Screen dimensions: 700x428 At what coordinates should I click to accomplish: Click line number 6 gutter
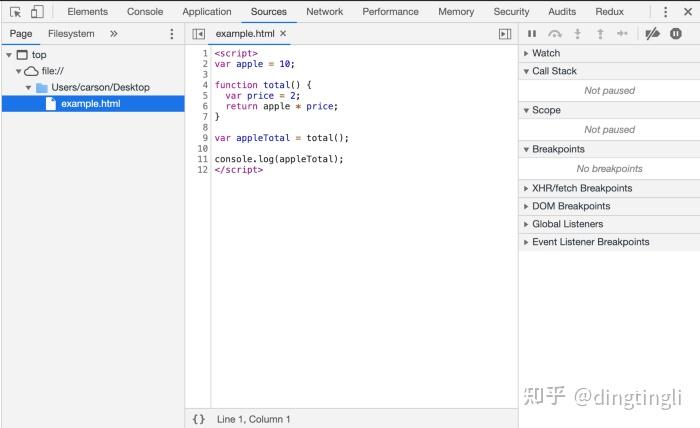205,106
